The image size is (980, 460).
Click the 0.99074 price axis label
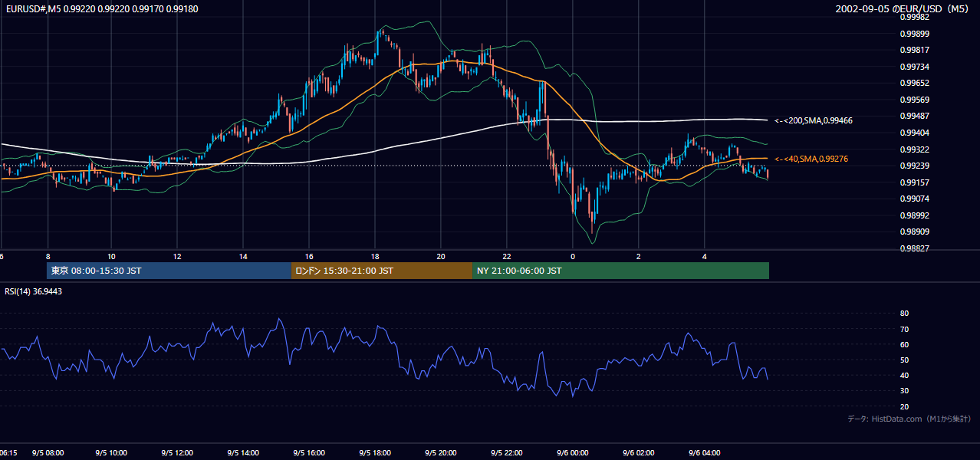[914, 199]
